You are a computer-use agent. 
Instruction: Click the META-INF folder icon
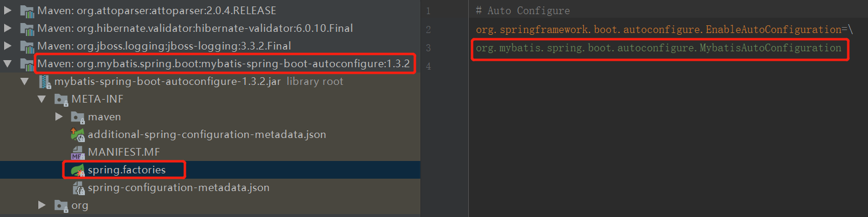pyautogui.click(x=61, y=99)
